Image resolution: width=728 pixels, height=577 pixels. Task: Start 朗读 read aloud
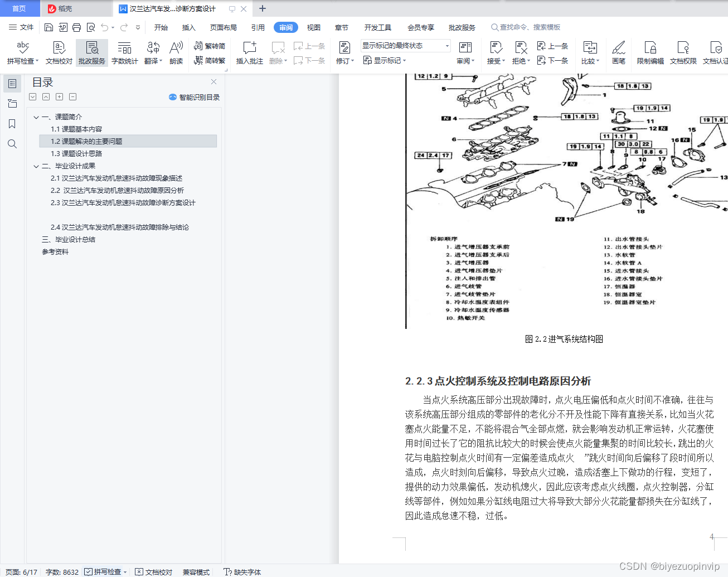tap(176, 53)
